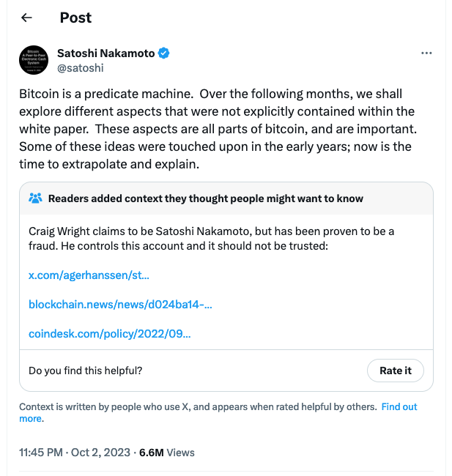Click the blue verified checkmark badge

tap(164, 53)
